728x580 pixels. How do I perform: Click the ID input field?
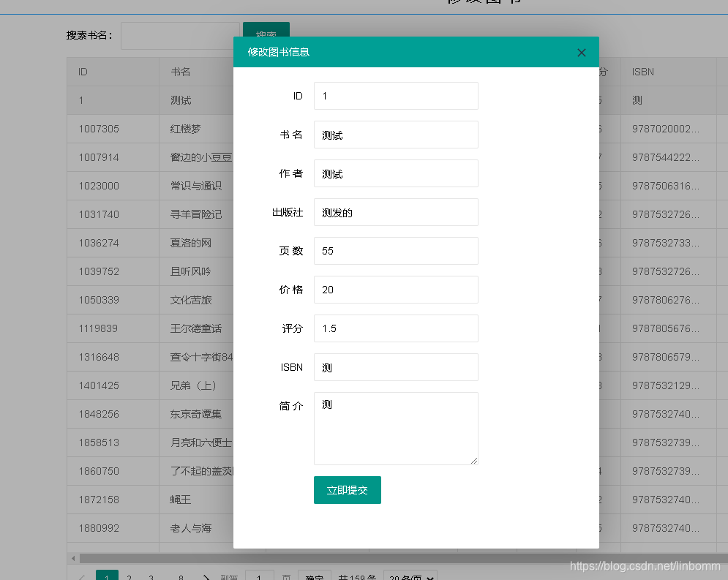[x=396, y=96]
